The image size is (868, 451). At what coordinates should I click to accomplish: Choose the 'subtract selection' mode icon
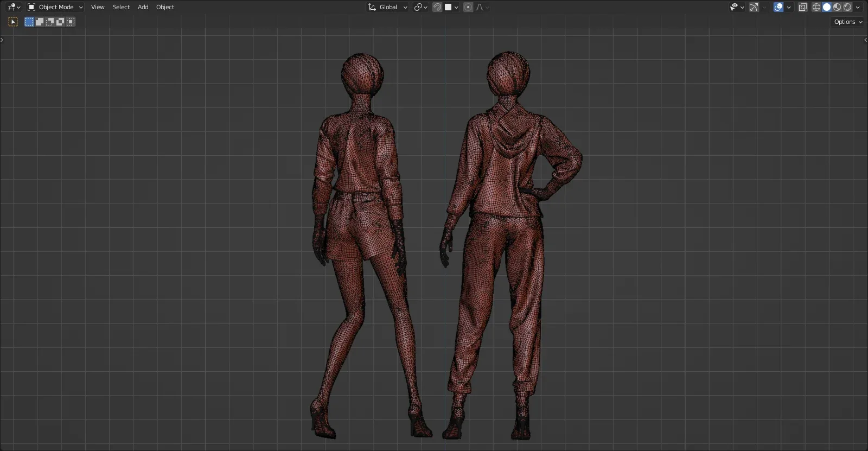point(50,22)
